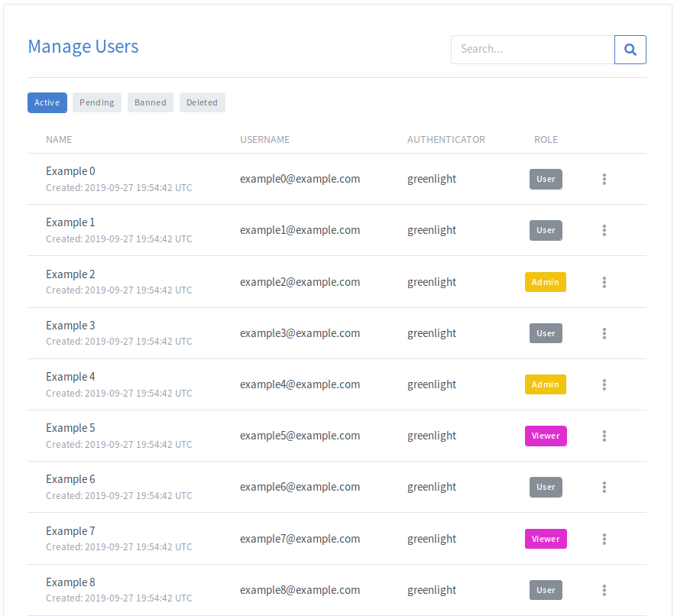Click the magenta Viewer badge for Example 5
The image size is (674, 616).
(x=546, y=436)
